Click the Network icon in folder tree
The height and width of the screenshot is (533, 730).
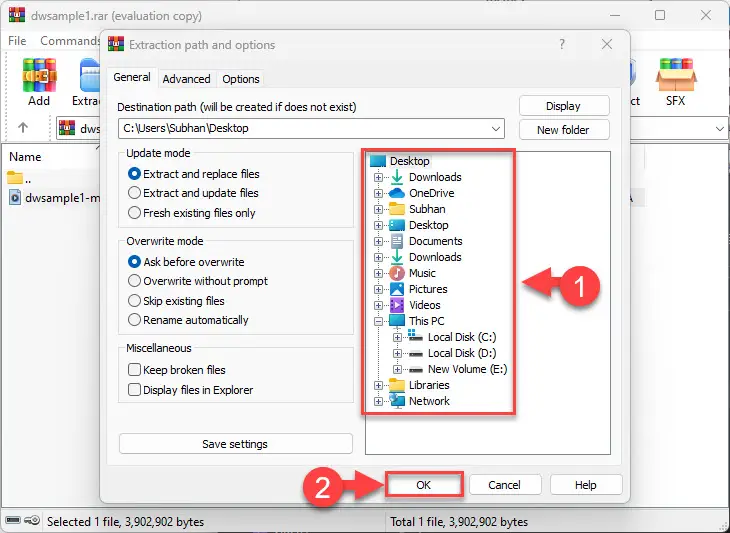tap(397, 401)
